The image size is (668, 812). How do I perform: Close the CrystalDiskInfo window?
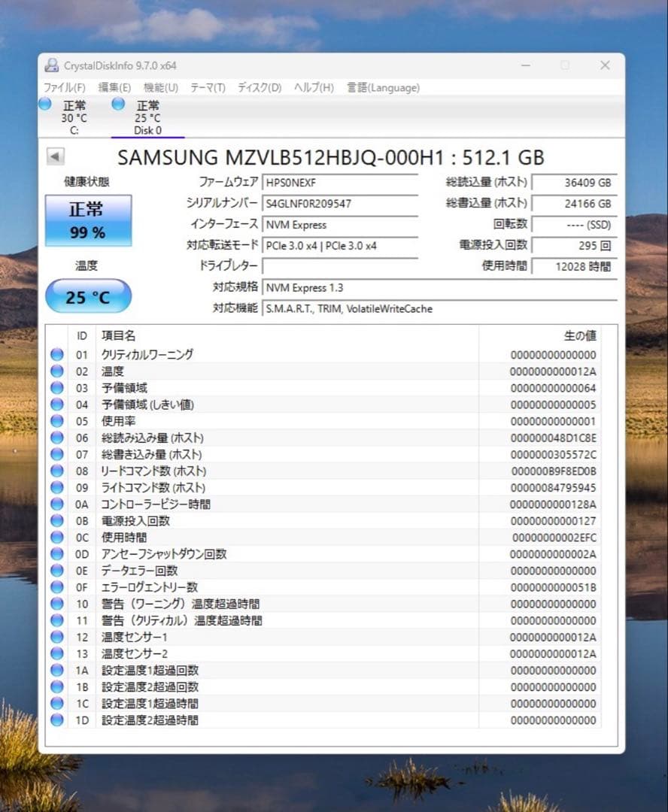coord(605,65)
